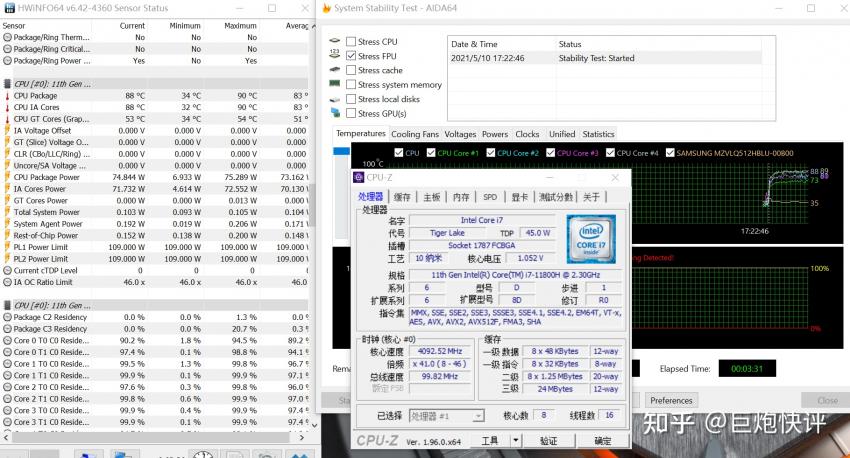Open the 显卡 tab in CPU-Z
Viewport: 850px width, 458px height.
click(519, 197)
